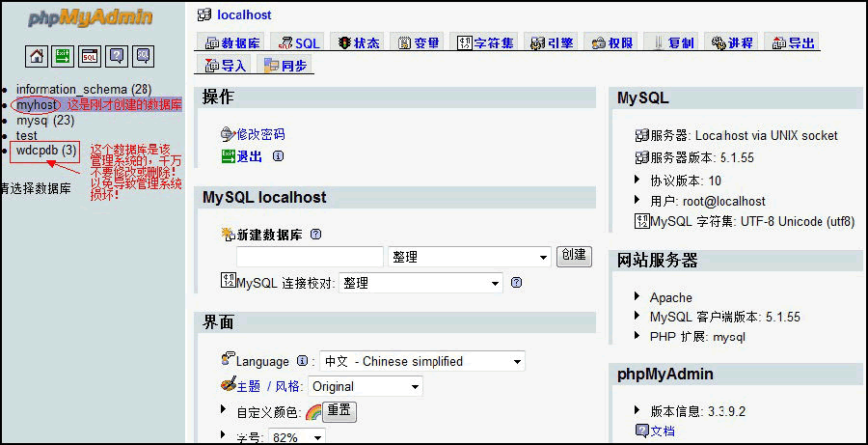
Task: Click the server icon beside localhost
Action: [x=204, y=15]
